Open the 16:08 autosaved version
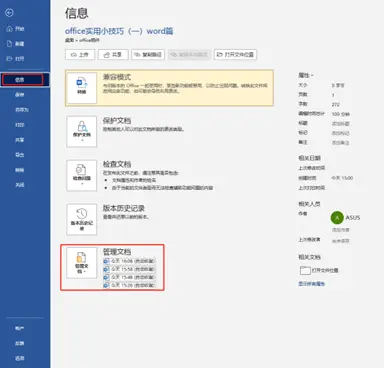 pyautogui.click(x=129, y=261)
